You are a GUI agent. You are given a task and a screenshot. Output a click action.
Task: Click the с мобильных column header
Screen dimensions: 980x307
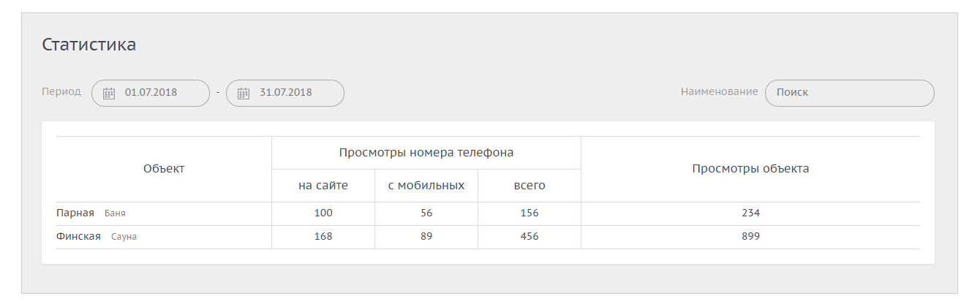coord(426,186)
